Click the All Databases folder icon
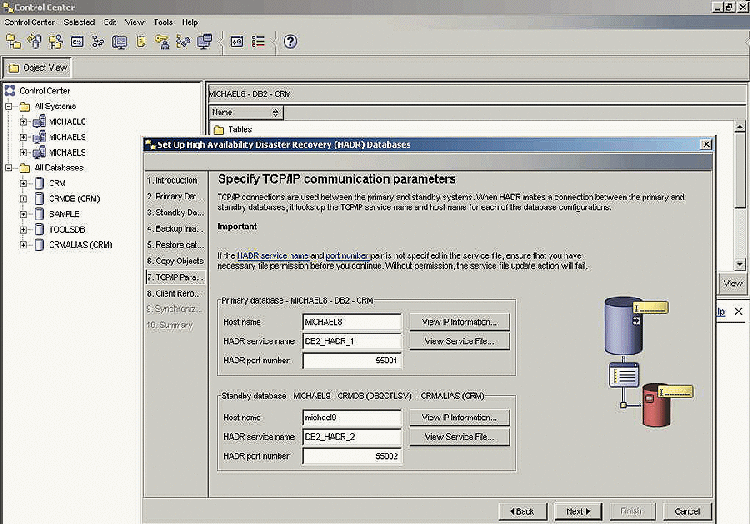The image size is (750, 524). (25, 168)
